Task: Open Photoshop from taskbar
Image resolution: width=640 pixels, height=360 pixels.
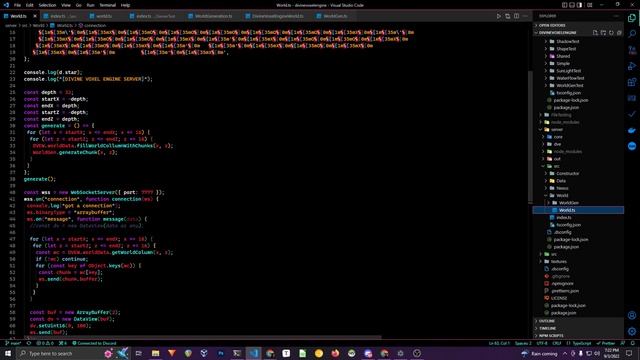Action: point(221,353)
